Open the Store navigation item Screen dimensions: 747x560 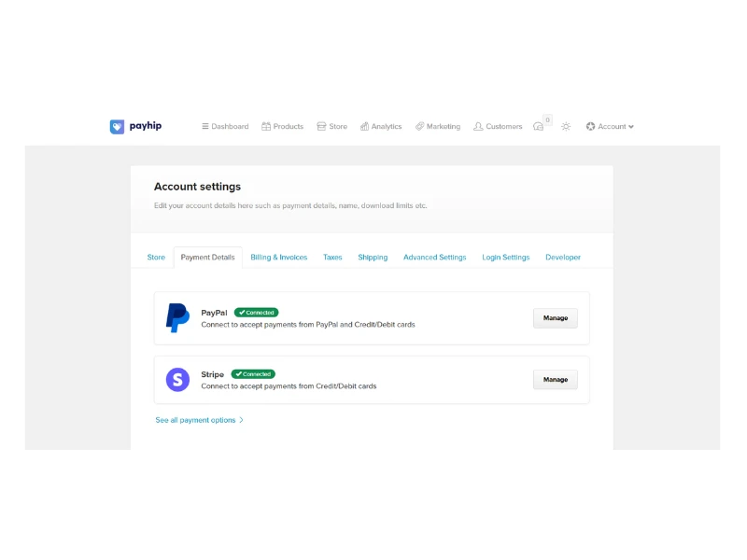click(x=331, y=127)
